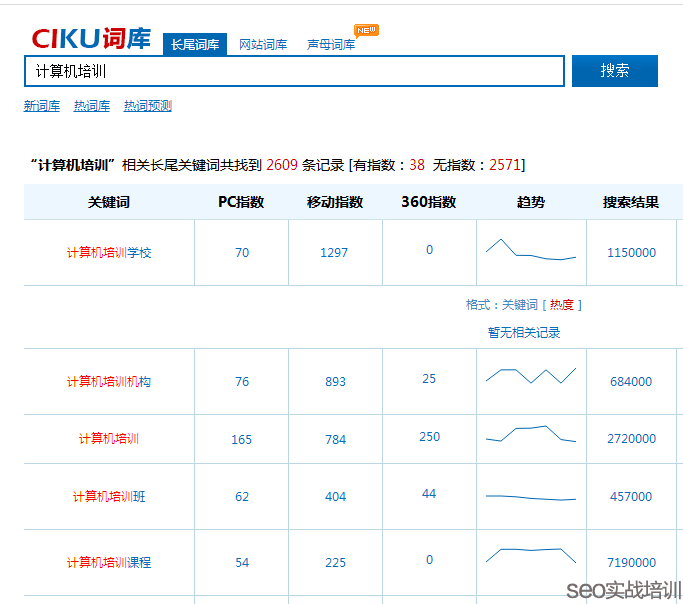Select the 长尾词库 tab
Viewport: 683px width, 604px height.
tap(194, 45)
